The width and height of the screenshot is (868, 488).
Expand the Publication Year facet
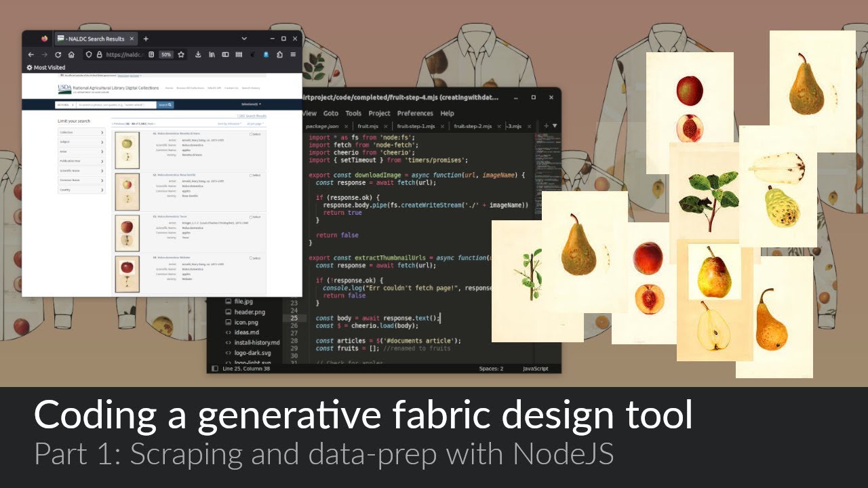coord(81,161)
